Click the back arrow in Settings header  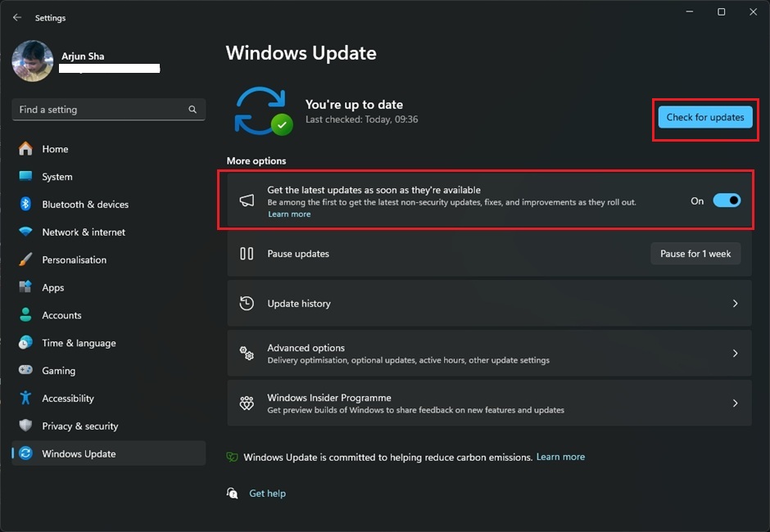(17, 17)
